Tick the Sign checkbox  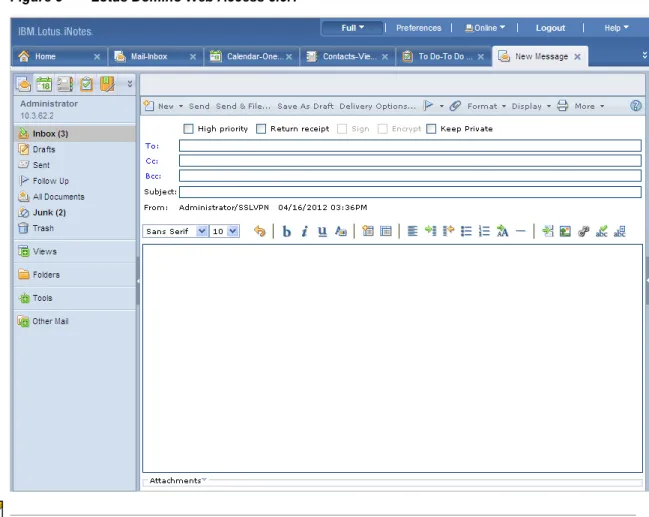point(342,129)
